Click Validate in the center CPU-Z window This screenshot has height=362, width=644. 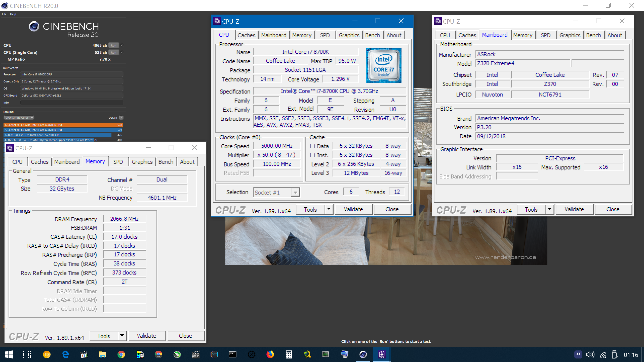pyautogui.click(x=353, y=209)
